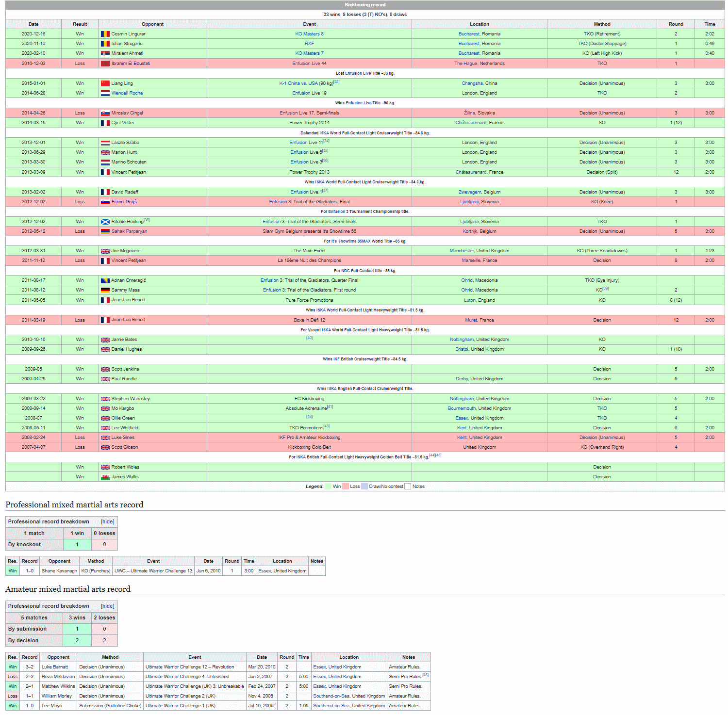Click the UK flag next to Robert Woles
The height and width of the screenshot is (715, 728).
[x=105, y=467]
